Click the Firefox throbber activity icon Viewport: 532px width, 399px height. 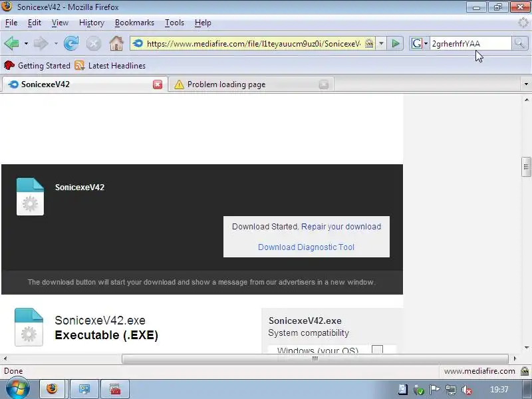[x=523, y=23]
